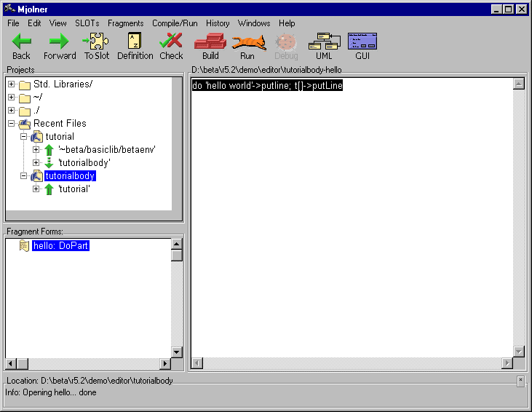532x412 pixels.
Task: Open the SLOTs menu
Action: pos(87,23)
